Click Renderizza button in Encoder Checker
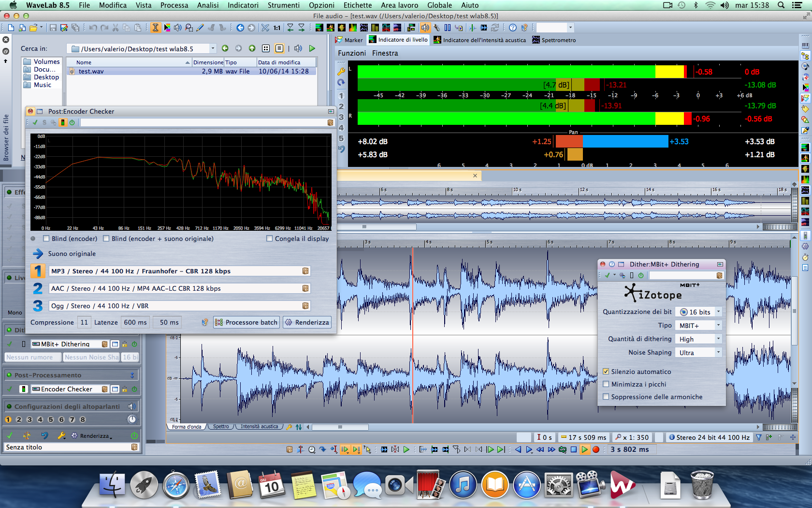The image size is (812, 508). (x=307, y=322)
